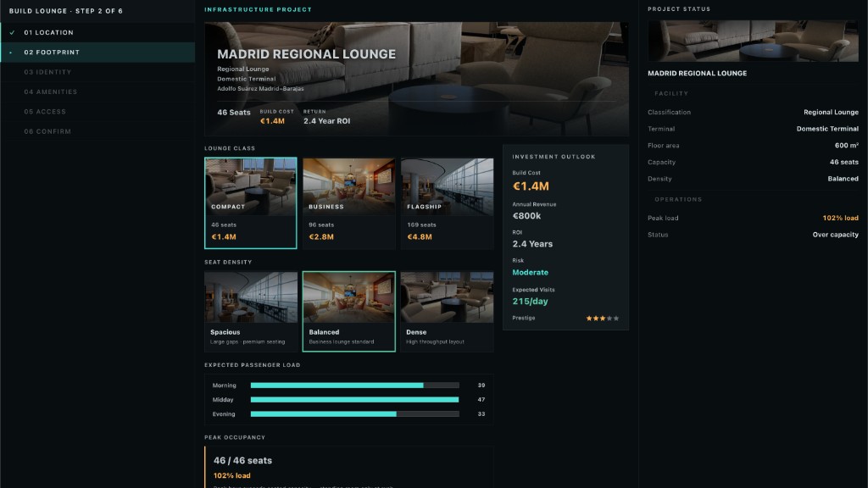868x488 pixels.
Task: Click the orange 102% load under Peak Occupancy
Action: (232, 476)
